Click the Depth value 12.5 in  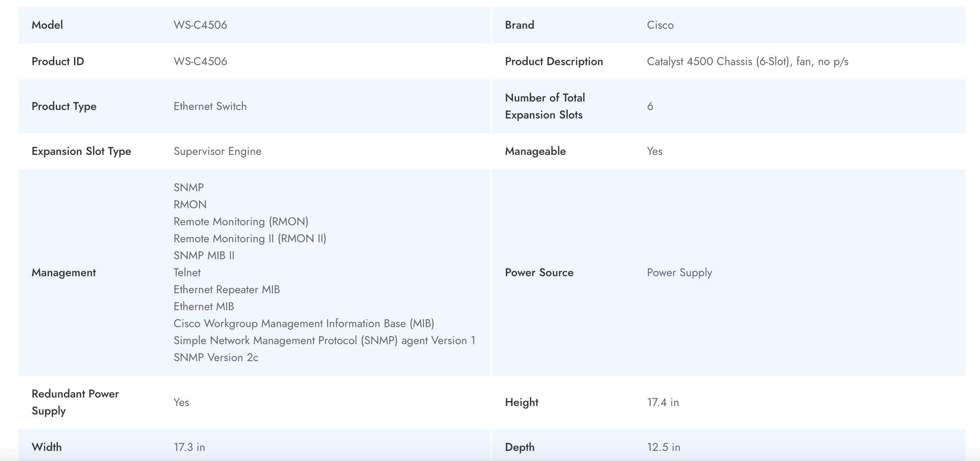(x=664, y=447)
